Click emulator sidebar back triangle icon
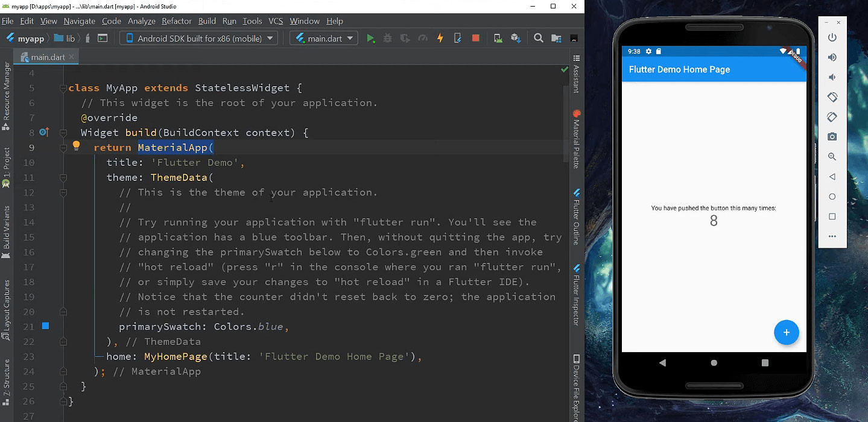 point(832,177)
